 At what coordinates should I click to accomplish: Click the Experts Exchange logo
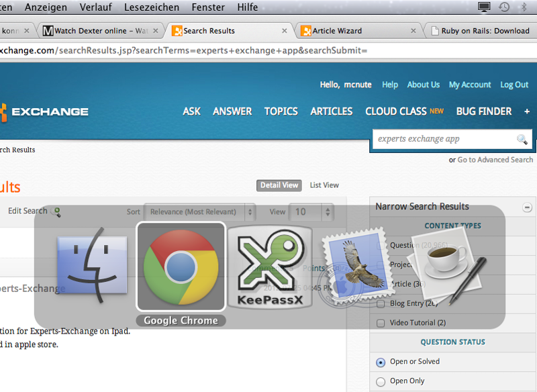(x=44, y=111)
